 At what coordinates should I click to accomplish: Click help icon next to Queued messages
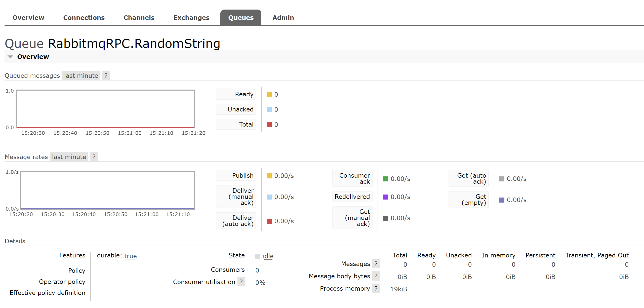[106, 75]
